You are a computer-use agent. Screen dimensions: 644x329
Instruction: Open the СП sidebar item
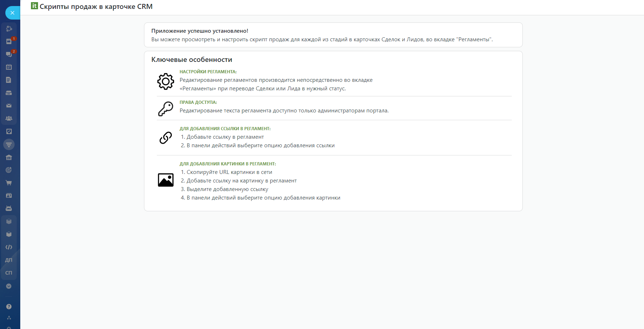click(9, 273)
